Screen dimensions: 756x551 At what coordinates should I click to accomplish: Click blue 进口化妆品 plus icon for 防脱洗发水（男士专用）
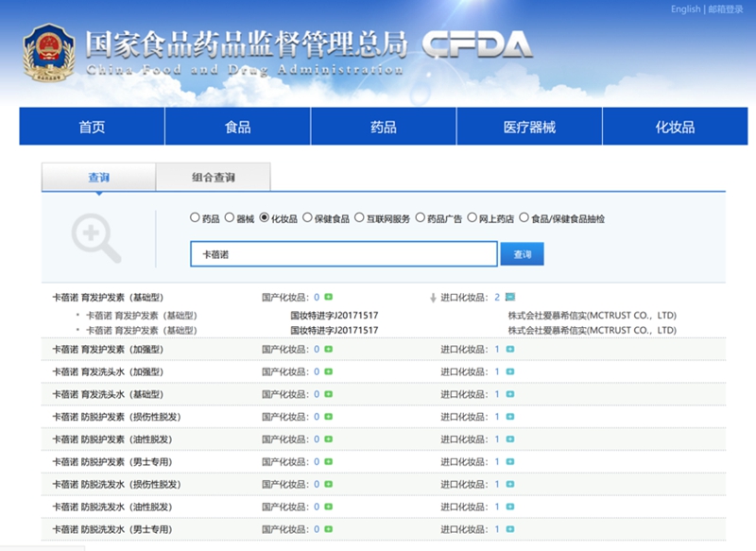pyautogui.click(x=510, y=529)
